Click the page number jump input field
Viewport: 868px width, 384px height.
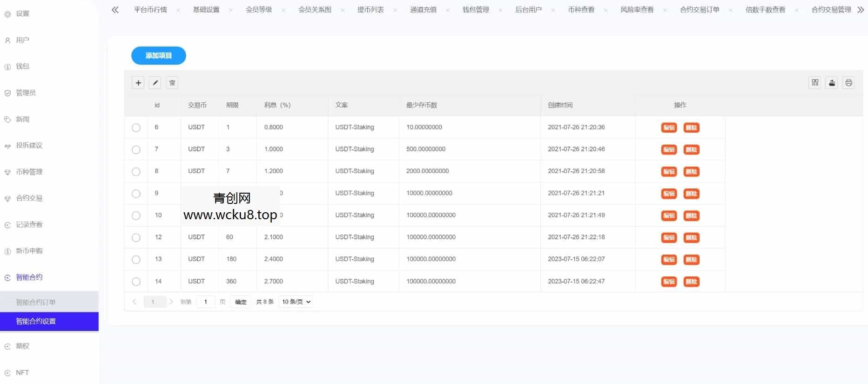point(205,302)
